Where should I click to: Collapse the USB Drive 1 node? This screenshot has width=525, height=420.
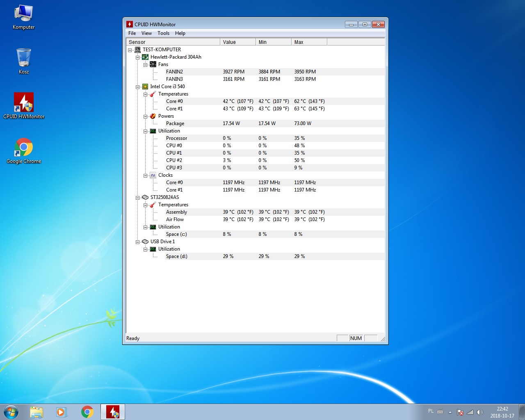[138, 242]
